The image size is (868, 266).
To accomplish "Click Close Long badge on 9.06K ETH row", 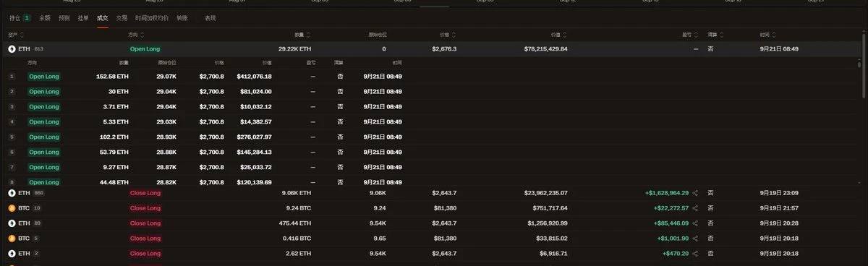I will click(145, 193).
